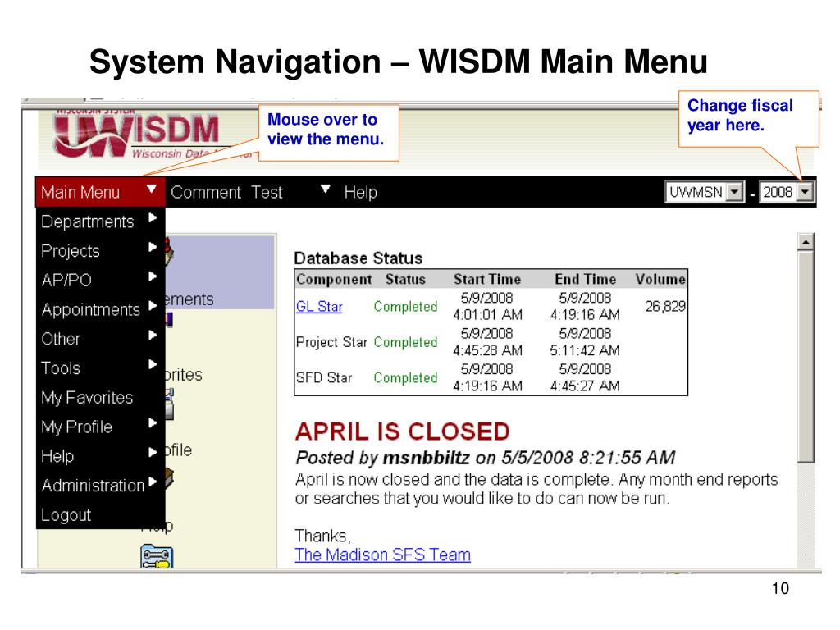This screenshot has width=840, height=630.
Task: Click the SFD Star component cell
Action: pyautogui.click(x=324, y=377)
